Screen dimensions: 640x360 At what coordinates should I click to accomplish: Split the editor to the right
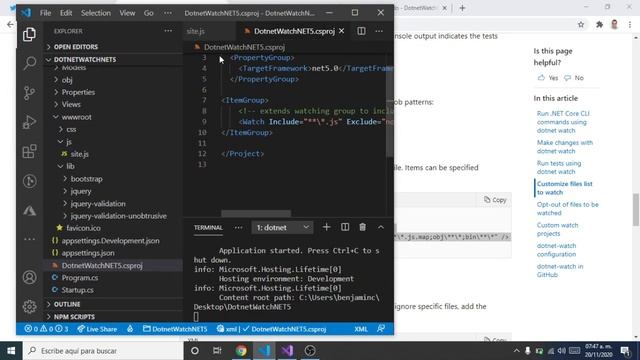pyautogui.click(x=361, y=31)
